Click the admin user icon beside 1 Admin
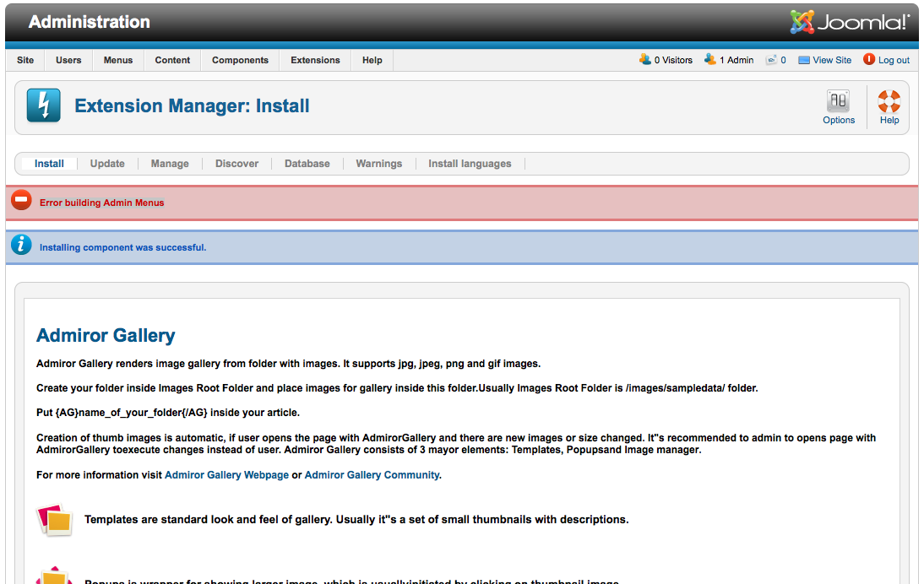This screenshot has width=924, height=584. [x=710, y=59]
